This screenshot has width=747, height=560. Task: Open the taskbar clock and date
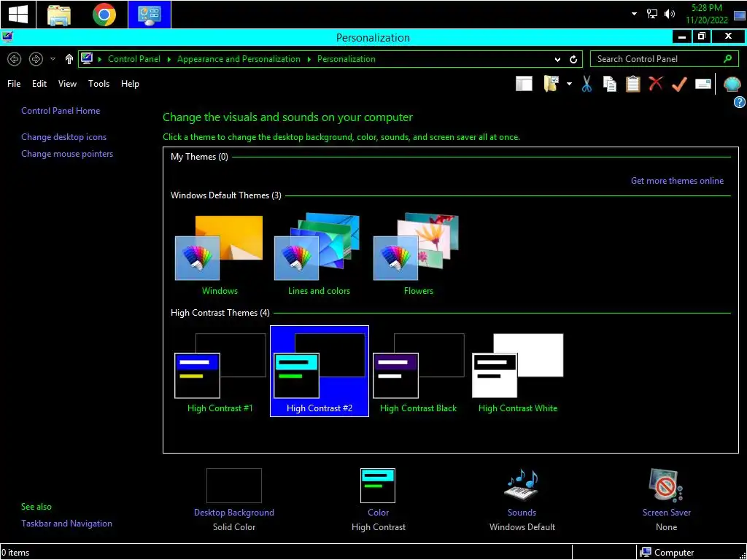707,15
